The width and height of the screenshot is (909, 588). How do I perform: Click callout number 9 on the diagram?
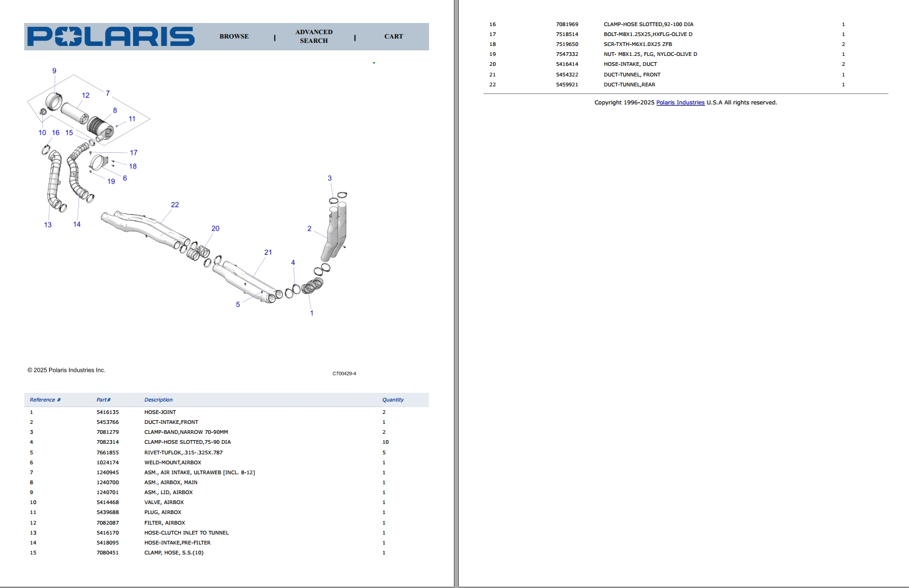click(x=55, y=71)
